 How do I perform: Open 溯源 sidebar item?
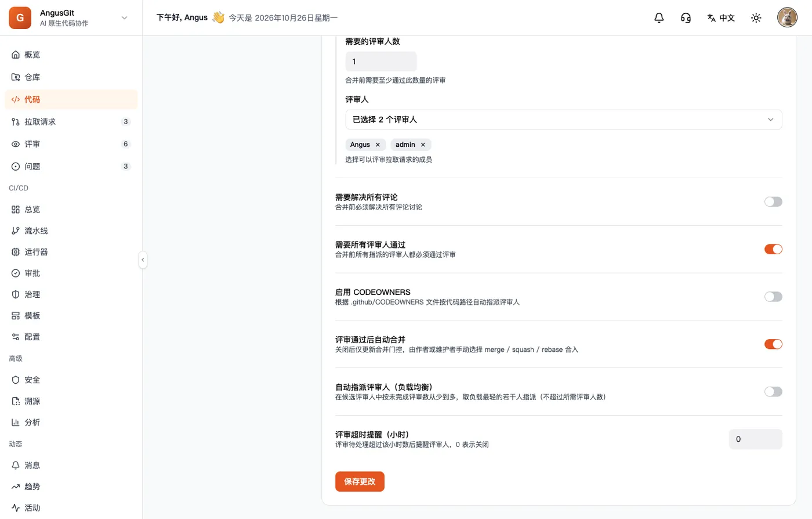coord(71,401)
